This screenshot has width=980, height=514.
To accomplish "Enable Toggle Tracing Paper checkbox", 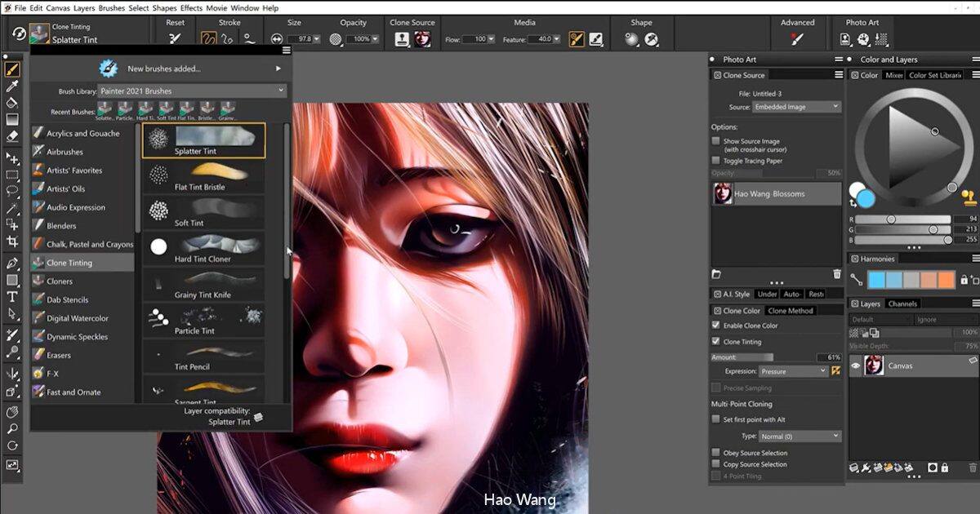I will click(716, 161).
